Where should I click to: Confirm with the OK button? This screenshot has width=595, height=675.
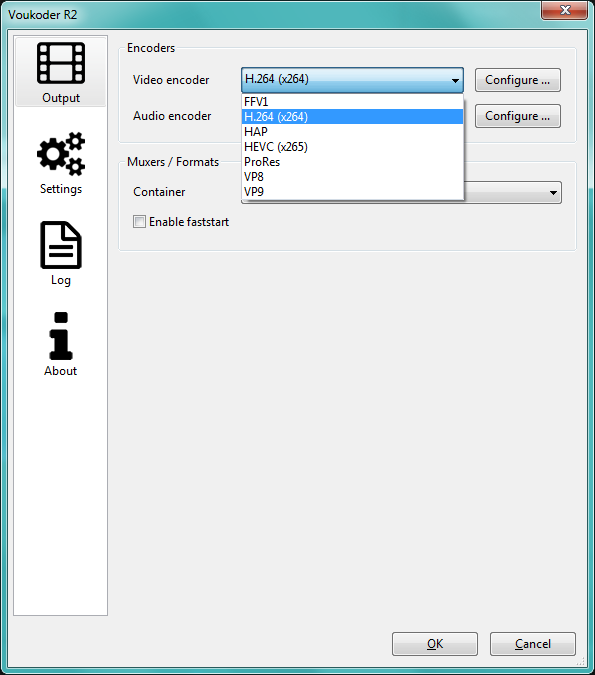pyautogui.click(x=435, y=644)
